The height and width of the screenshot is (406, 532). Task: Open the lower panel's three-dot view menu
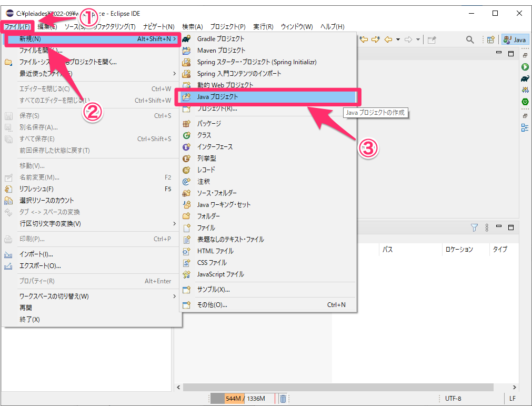click(487, 227)
